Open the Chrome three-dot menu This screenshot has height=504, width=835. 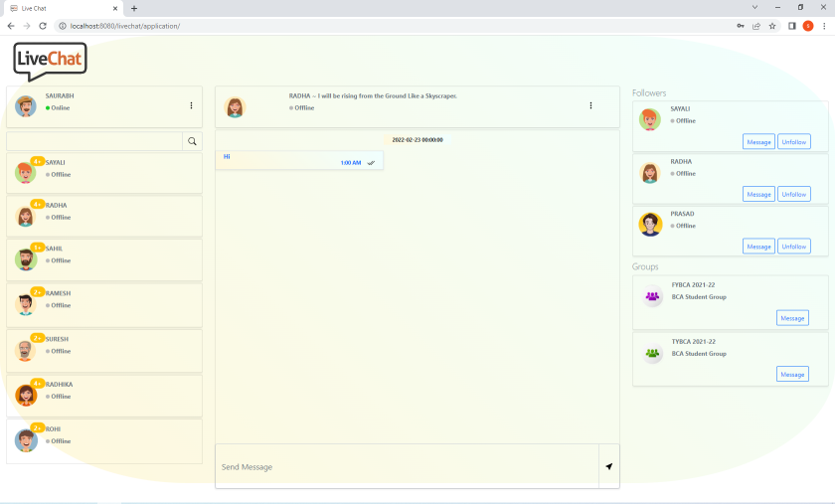click(x=824, y=26)
